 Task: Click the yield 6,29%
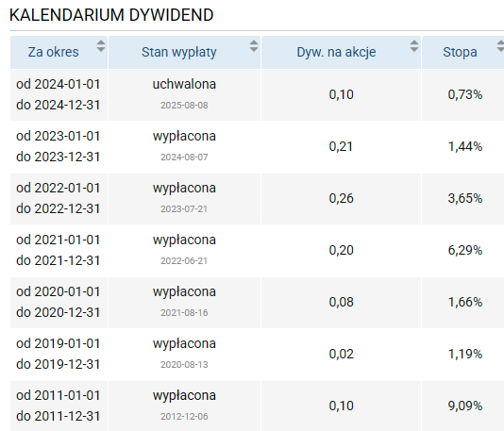(465, 250)
